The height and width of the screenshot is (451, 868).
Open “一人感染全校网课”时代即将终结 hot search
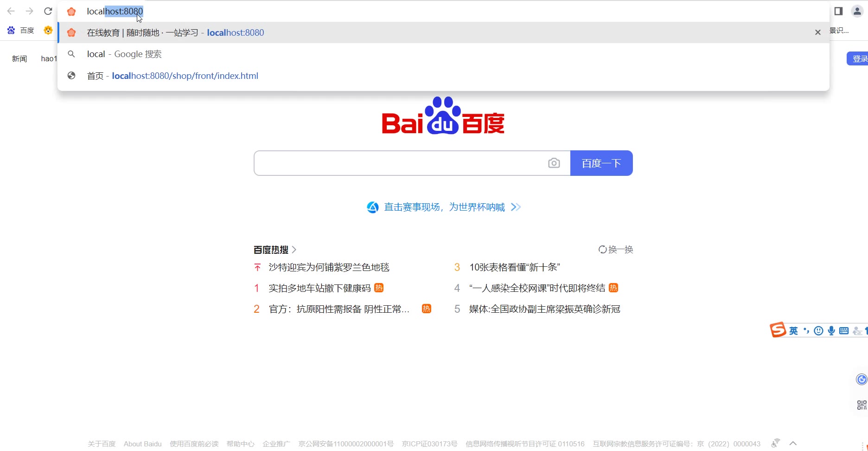coord(537,288)
